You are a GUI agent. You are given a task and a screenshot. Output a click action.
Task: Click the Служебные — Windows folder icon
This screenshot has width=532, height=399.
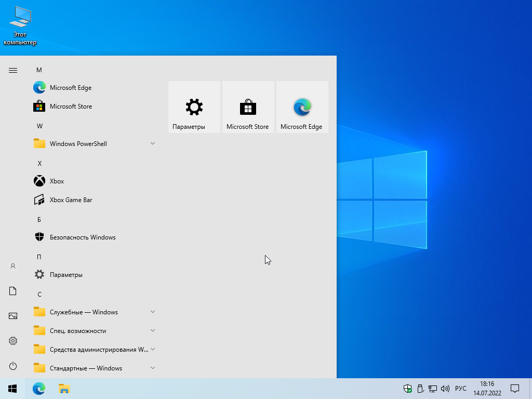[x=39, y=312]
